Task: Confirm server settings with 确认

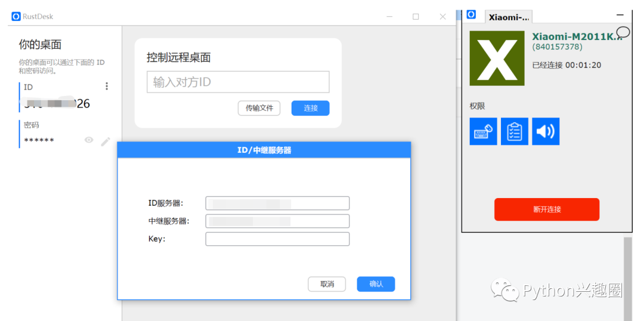Action: (376, 284)
